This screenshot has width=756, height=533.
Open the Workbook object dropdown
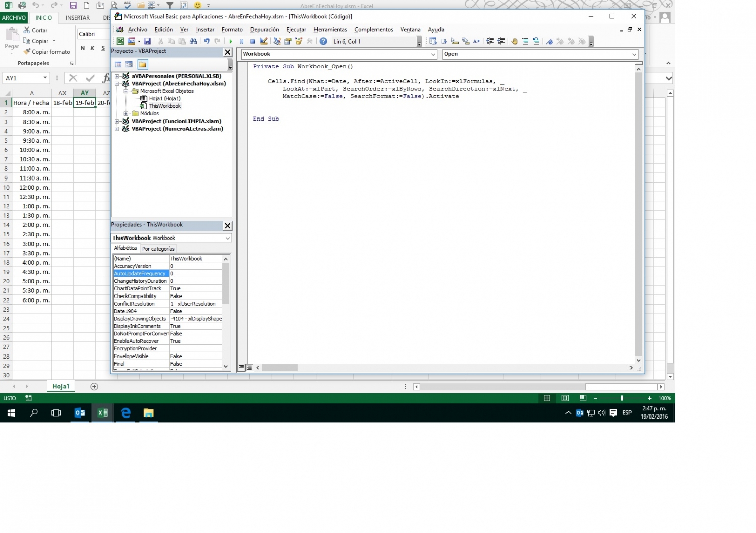tap(433, 54)
